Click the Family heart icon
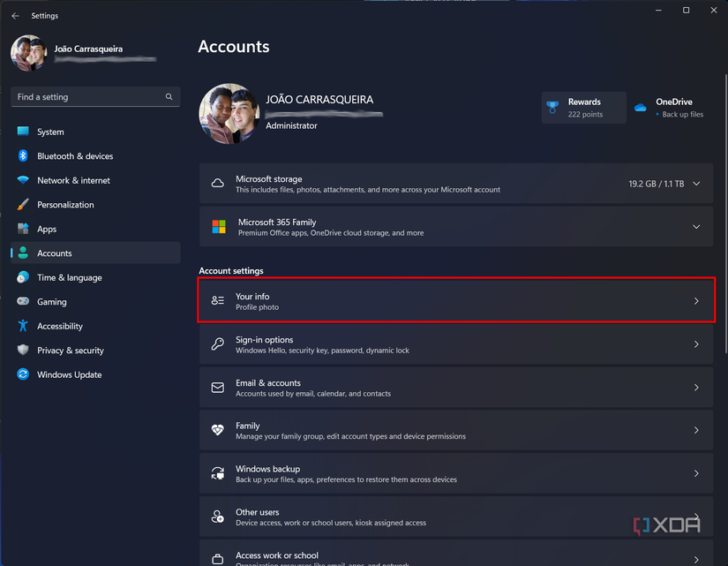This screenshot has width=728, height=566. point(218,430)
